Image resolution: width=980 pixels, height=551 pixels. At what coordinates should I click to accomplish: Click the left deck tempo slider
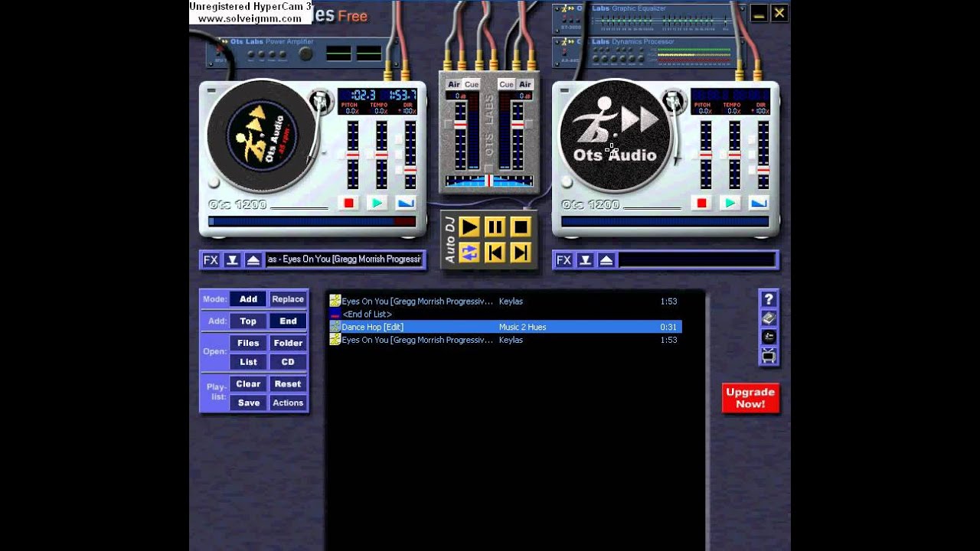pos(381,155)
